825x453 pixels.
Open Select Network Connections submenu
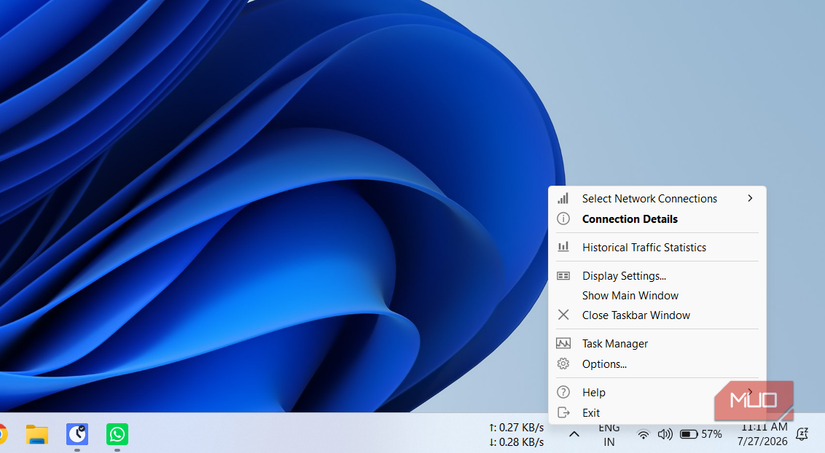(657, 199)
